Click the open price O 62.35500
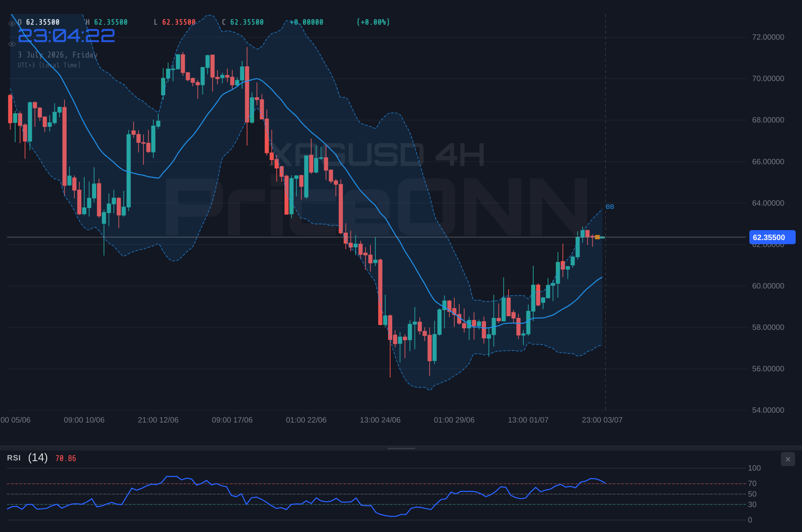This screenshot has width=802, height=532. point(39,22)
